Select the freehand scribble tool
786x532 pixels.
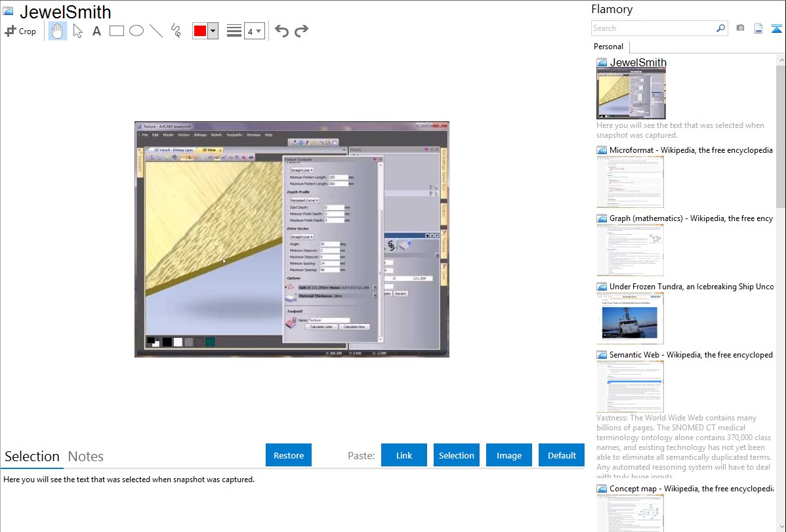click(176, 31)
